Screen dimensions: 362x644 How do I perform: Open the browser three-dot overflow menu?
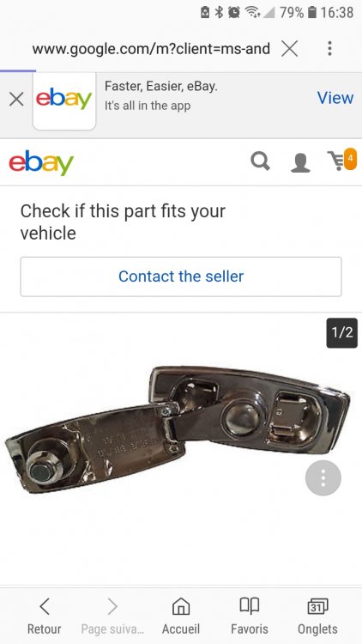pos(329,49)
